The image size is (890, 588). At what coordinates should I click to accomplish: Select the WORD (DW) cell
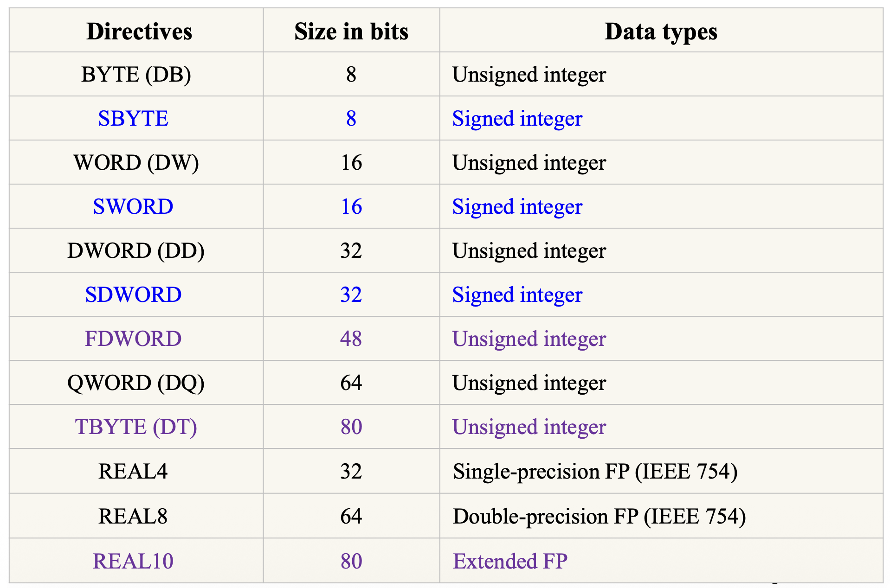pyautogui.click(x=136, y=162)
